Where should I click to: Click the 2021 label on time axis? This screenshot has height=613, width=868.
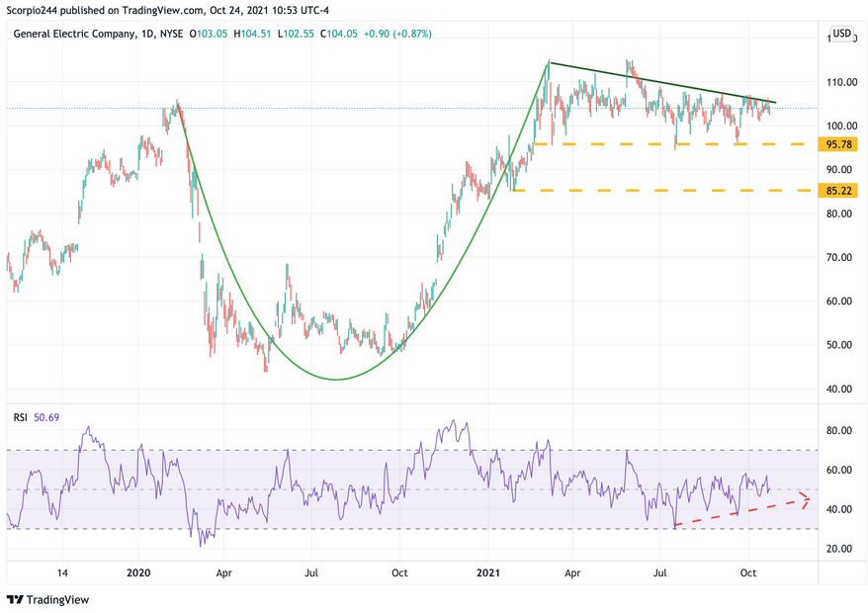pyautogui.click(x=488, y=572)
